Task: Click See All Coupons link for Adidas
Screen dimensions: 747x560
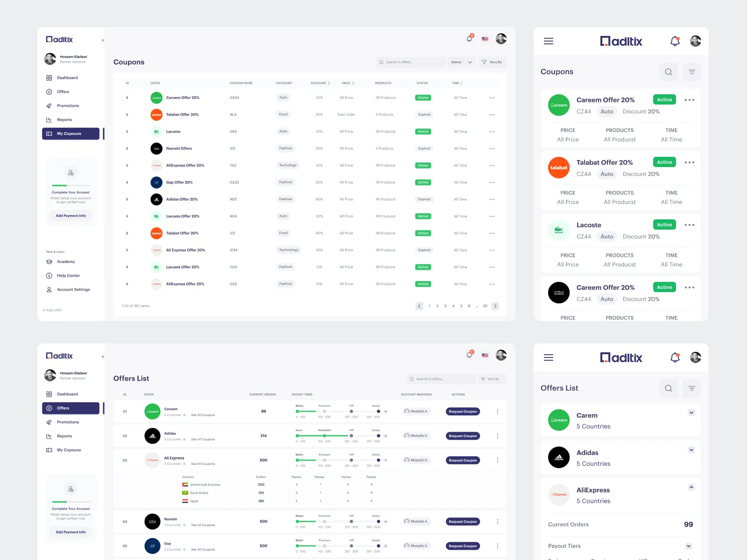Action: tap(203, 440)
